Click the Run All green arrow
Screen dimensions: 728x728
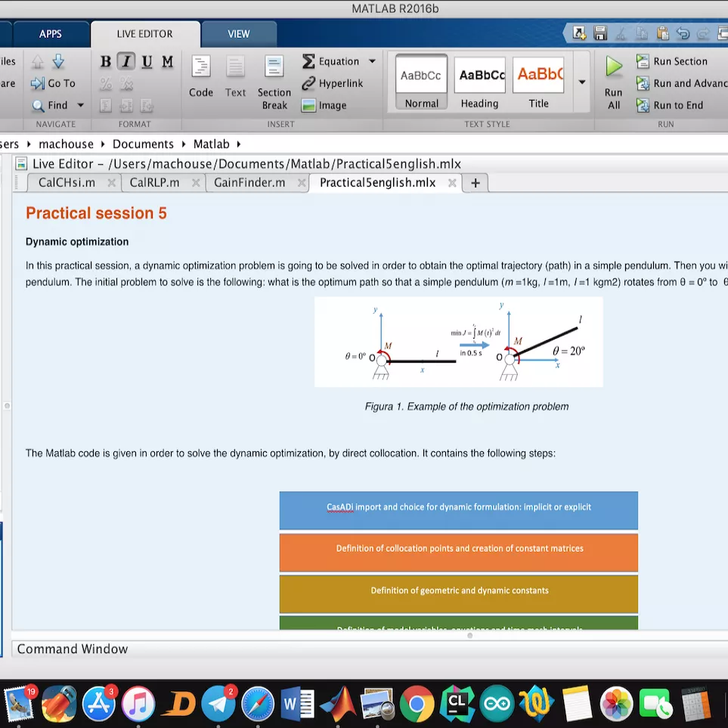[x=614, y=67]
